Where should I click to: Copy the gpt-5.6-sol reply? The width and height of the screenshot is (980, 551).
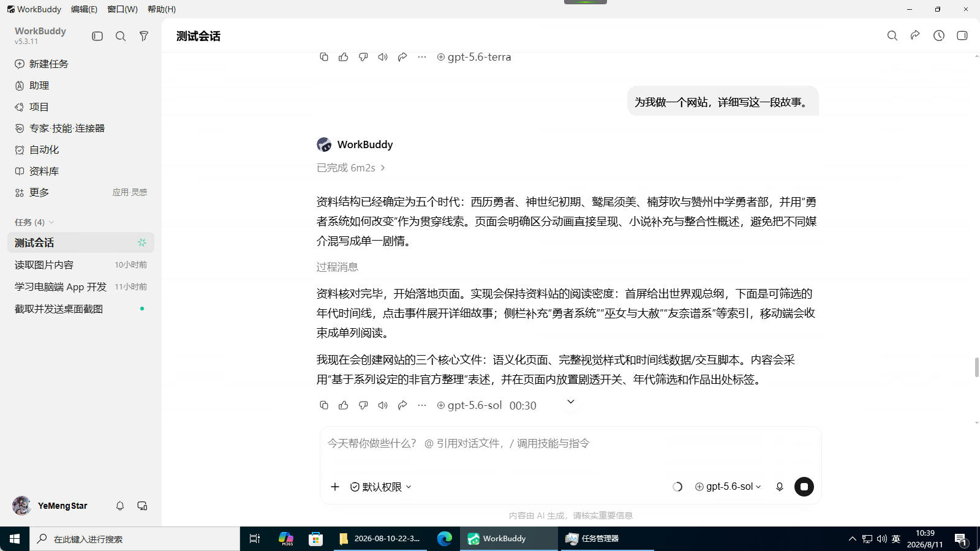(x=324, y=405)
